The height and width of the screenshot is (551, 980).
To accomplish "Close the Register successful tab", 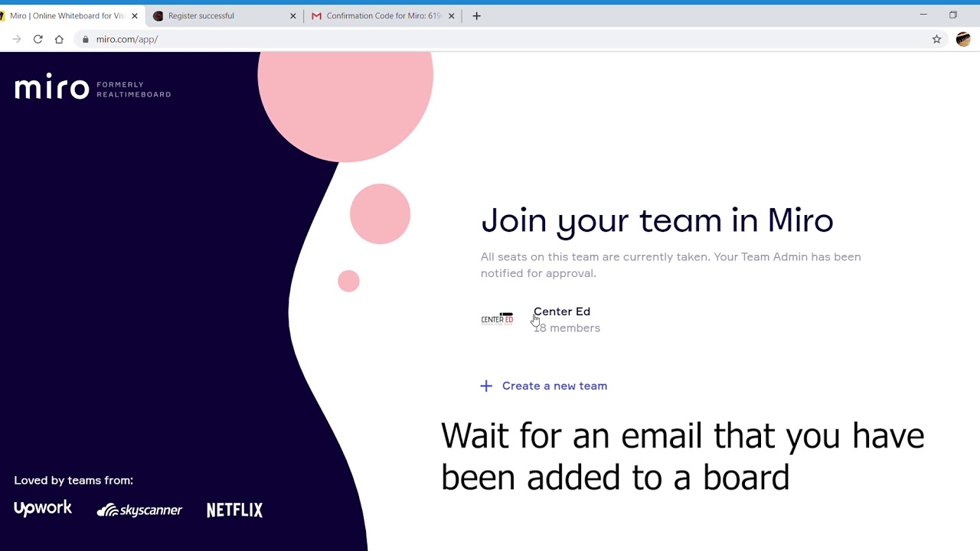I will click(292, 15).
